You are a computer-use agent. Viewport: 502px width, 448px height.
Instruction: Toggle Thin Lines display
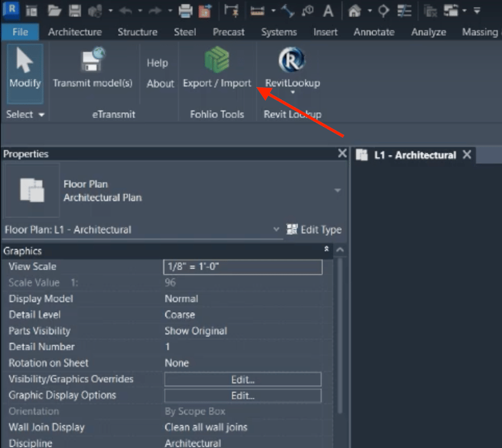(x=404, y=11)
